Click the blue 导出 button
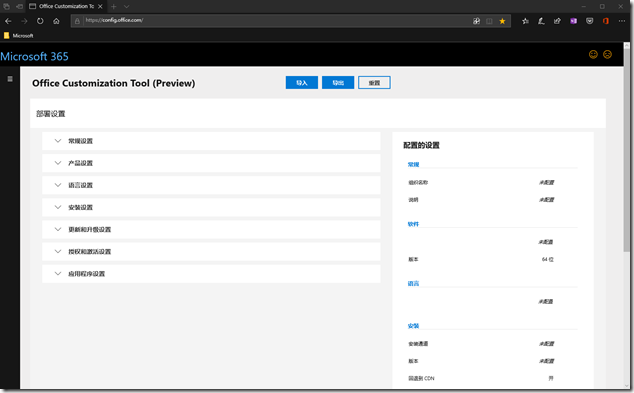The height and width of the screenshot is (393, 634). click(x=338, y=82)
